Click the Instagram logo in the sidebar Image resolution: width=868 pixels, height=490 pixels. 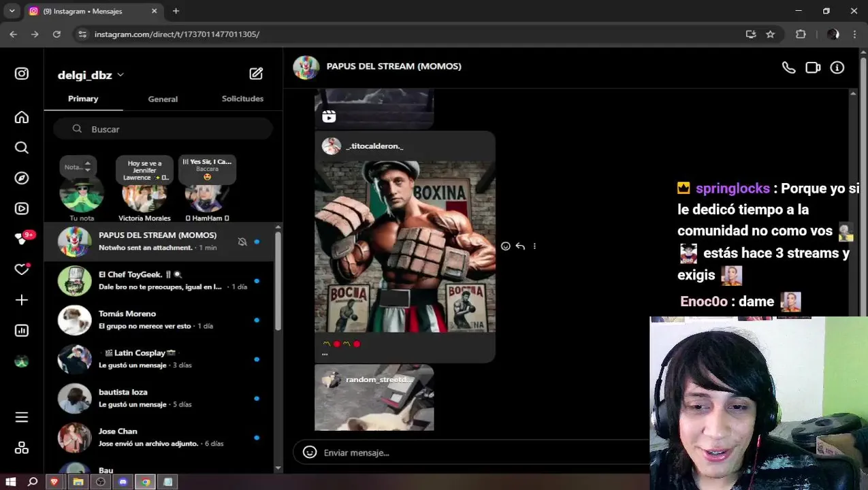tap(22, 73)
